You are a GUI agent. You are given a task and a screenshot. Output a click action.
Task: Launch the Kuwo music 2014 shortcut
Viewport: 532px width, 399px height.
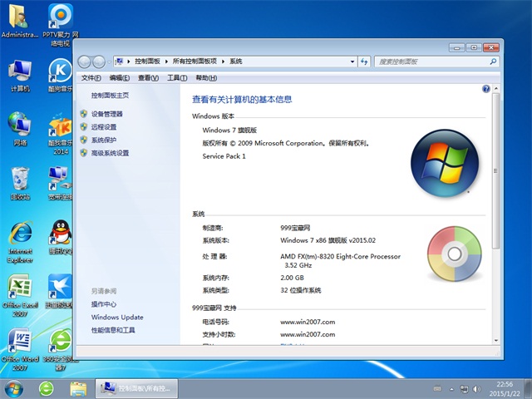point(61,134)
